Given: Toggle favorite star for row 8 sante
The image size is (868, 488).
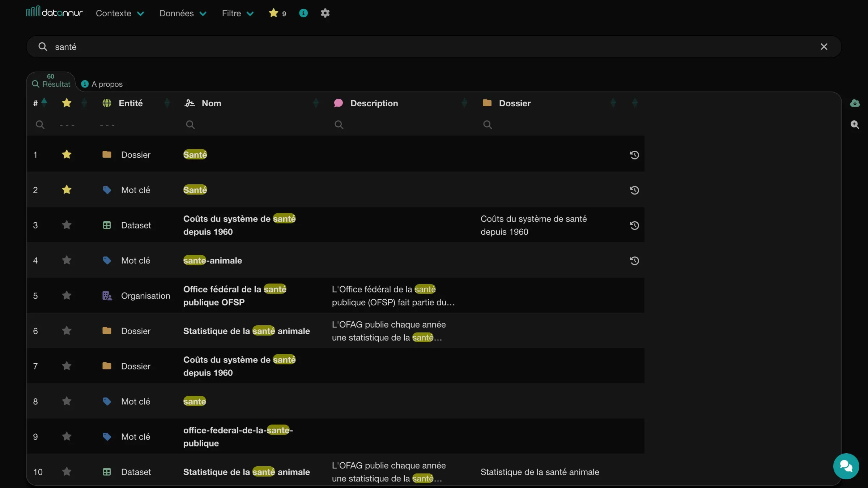Looking at the screenshot, I should tap(67, 401).
